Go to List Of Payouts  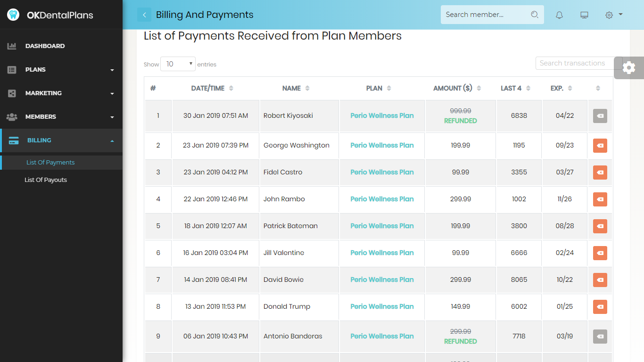[46, 180]
